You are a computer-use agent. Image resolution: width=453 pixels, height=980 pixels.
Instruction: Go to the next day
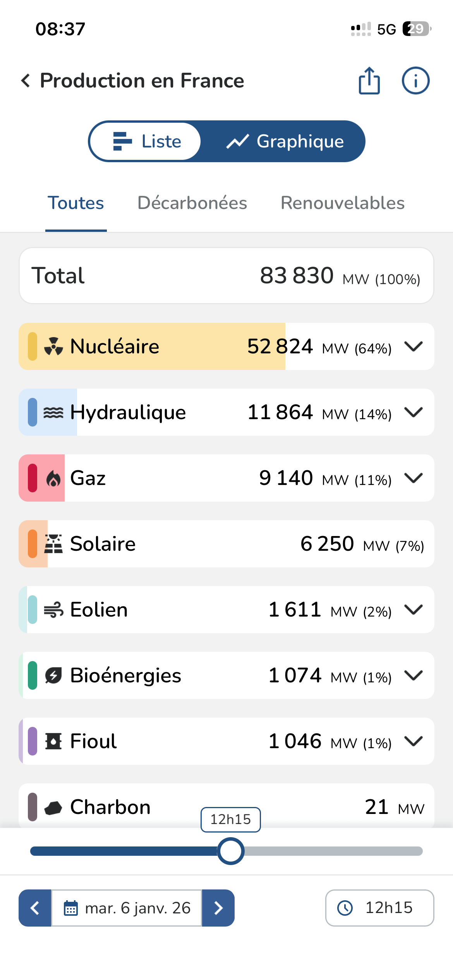[218, 908]
